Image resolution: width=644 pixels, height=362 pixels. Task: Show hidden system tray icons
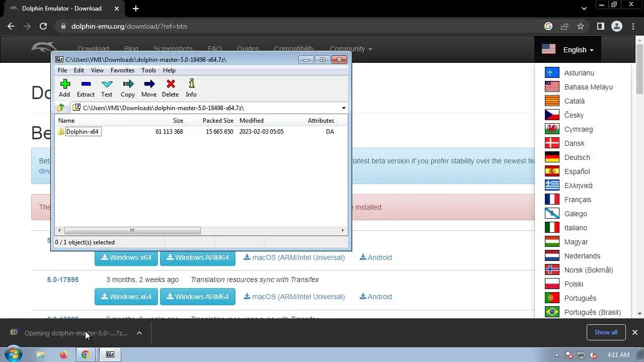pyautogui.click(x=556, y=355)
